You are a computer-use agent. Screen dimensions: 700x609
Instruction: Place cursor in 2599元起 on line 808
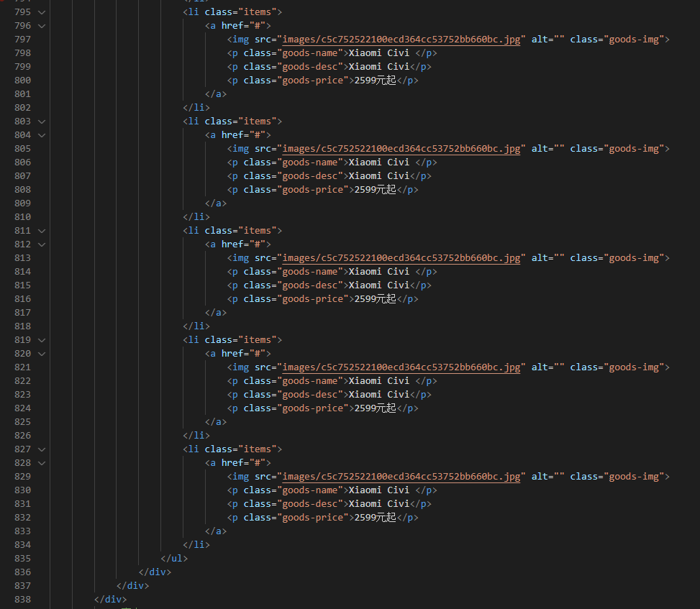tap(375, 190)
